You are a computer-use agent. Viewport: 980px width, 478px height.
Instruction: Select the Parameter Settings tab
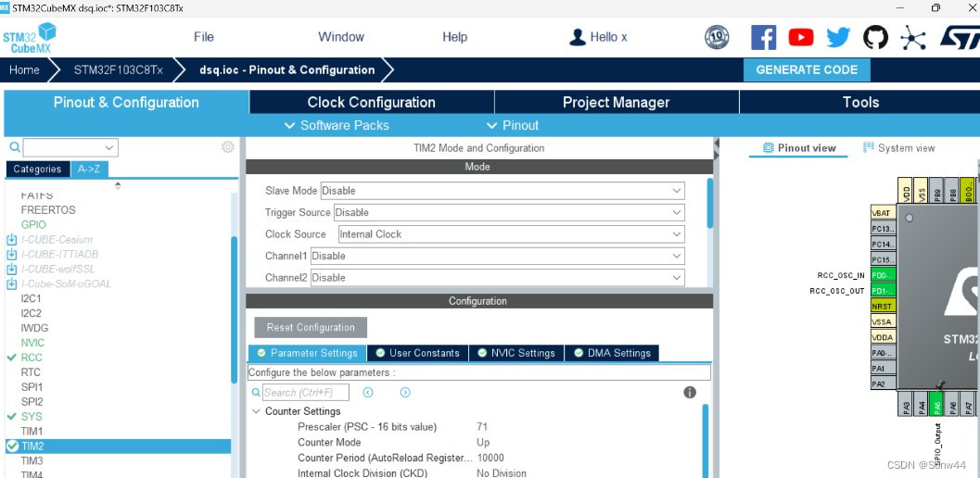(308, 353)
